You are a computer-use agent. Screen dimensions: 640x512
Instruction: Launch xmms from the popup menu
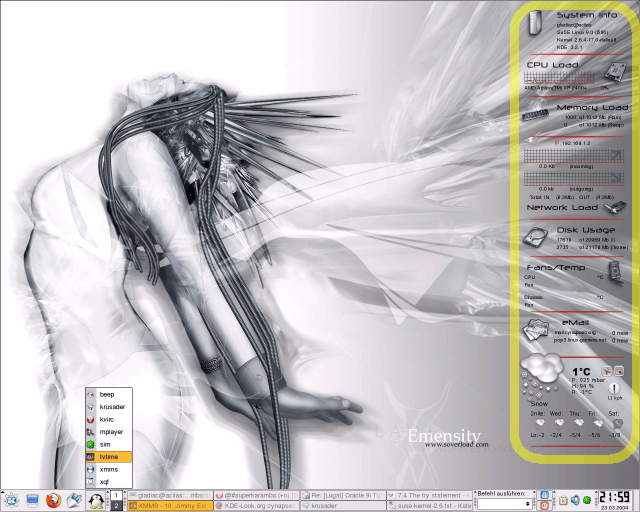pyautogui.click(x=109, y=470)
